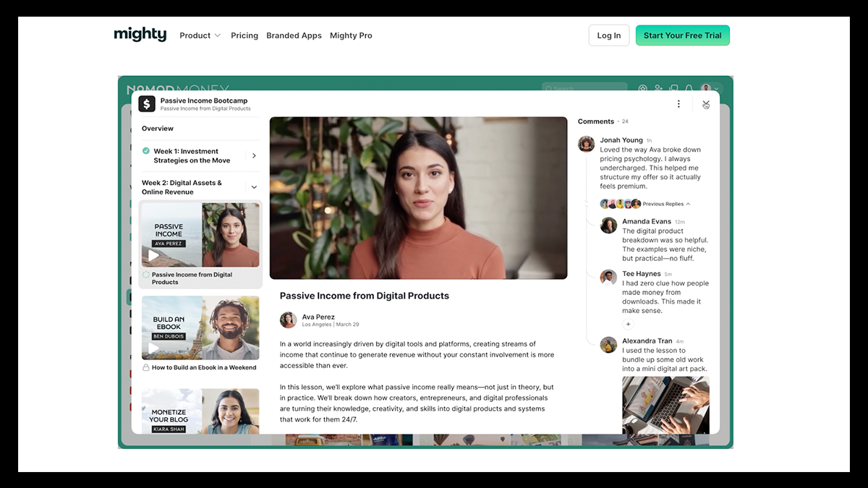Click the Start Your Free Trial button
The height and width of the screenshot is (488, 868).
point(682,35)
